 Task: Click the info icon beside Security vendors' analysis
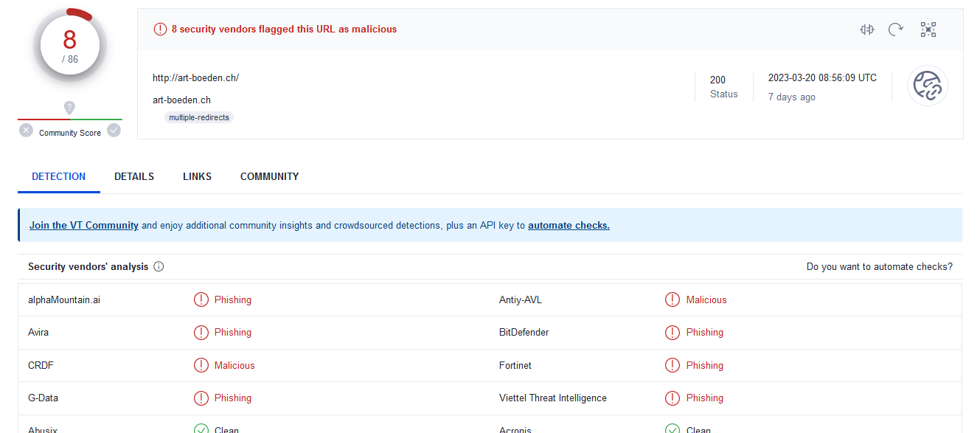pos(159,267)
